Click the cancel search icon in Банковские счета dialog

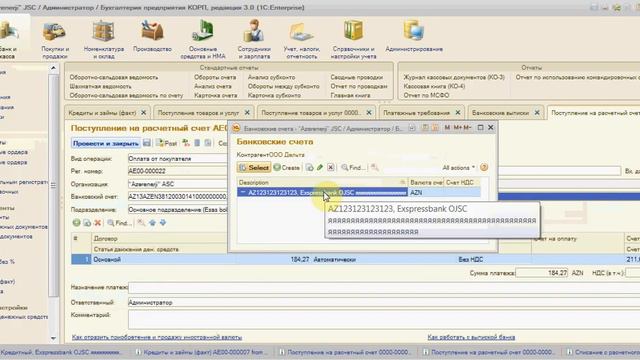(374, 167)
